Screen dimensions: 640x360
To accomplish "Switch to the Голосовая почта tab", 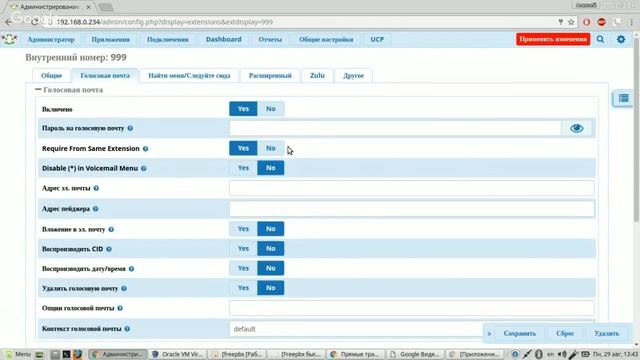I will (x=105, y=76).
